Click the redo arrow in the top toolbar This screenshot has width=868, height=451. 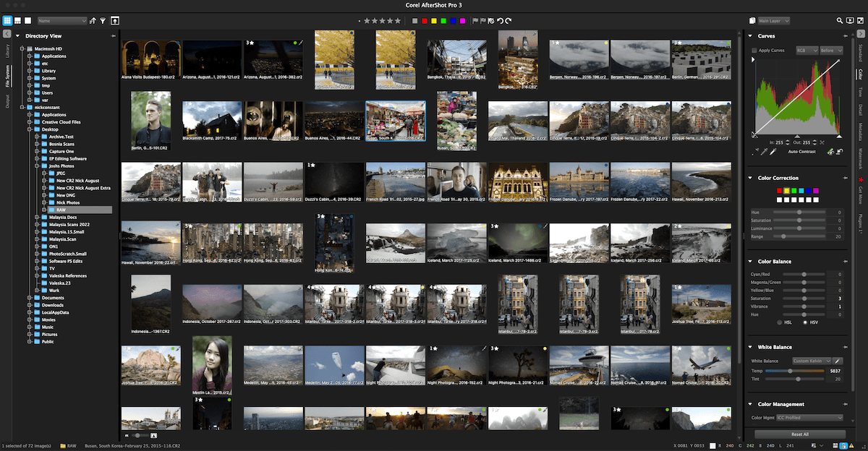pos(509,20)
